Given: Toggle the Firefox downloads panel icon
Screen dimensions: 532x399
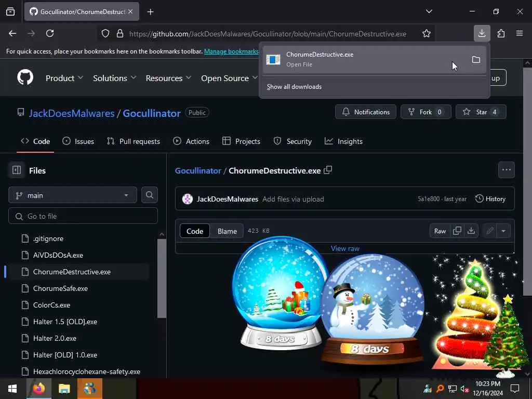Looking at the screenshot, I should pos(482,33).
